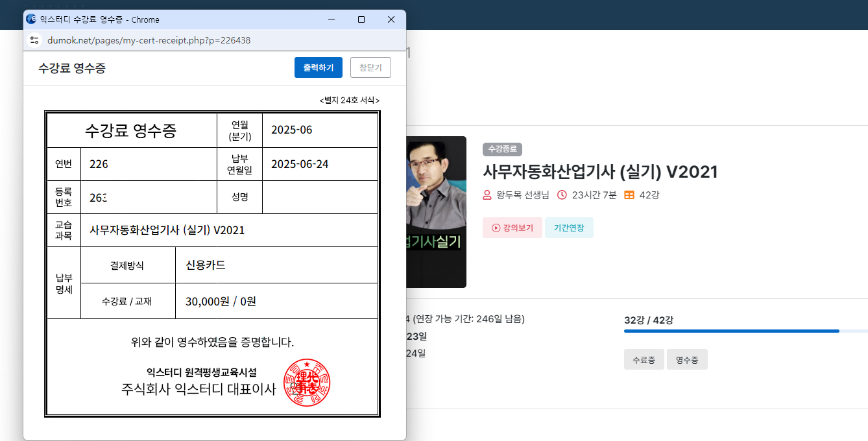Click the 23시간 7분 duration text

(x=594, y=195)
